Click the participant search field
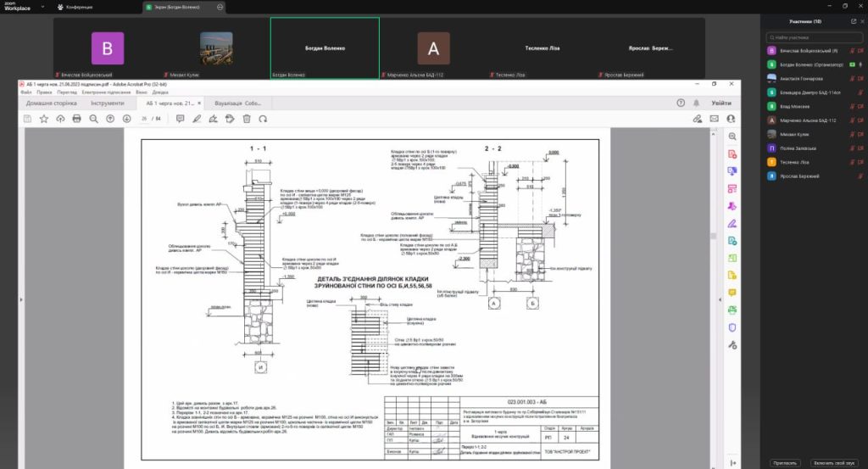868x469 pixels. click(815, 38)
